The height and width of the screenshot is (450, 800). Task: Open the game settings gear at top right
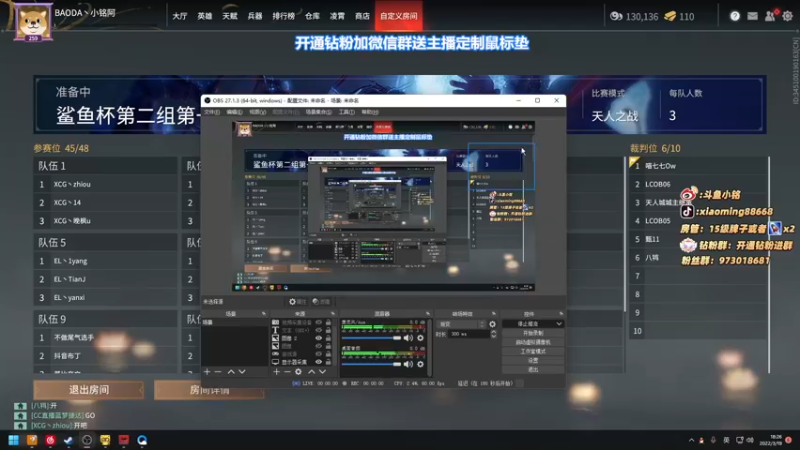[787, 16]
